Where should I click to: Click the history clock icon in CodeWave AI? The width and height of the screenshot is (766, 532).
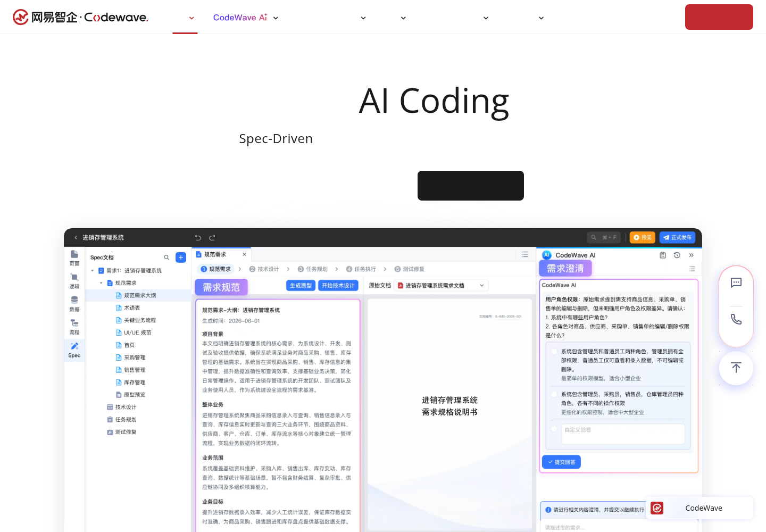click(677, 255)
